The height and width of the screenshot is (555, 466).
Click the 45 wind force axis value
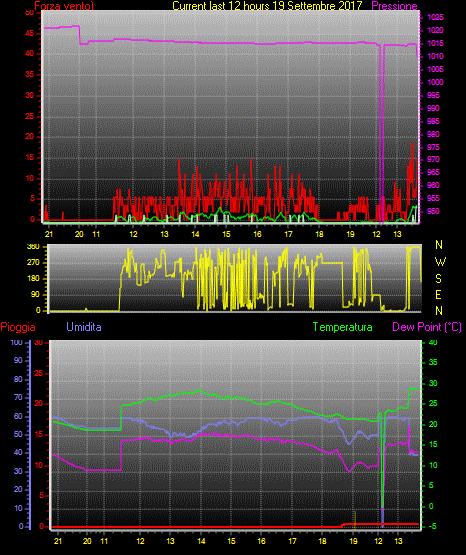point(30,34)
